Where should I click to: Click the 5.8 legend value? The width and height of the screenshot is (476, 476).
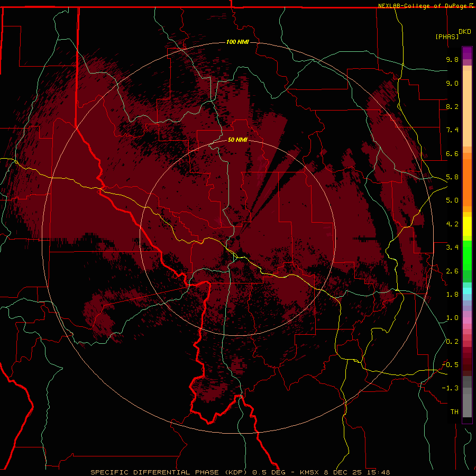pyautogui.click(x=452, y=177)
